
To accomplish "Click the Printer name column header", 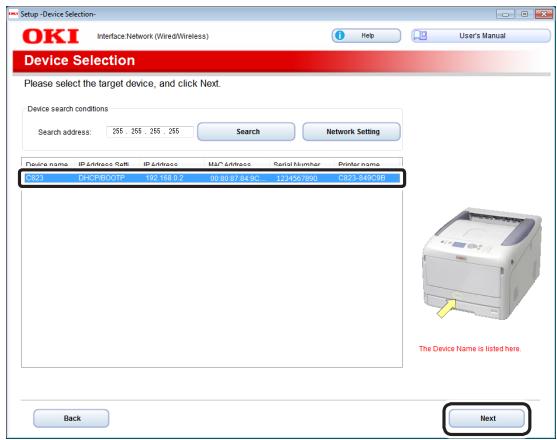I will pos(359,164).
